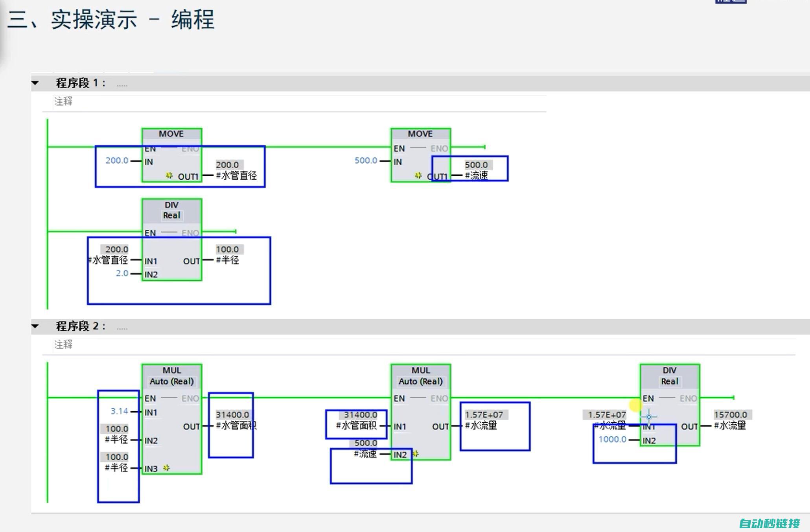Select #半径 operand on DIV OUT
810x532 pixels.
pyautogui.click(x=227, y=260)
